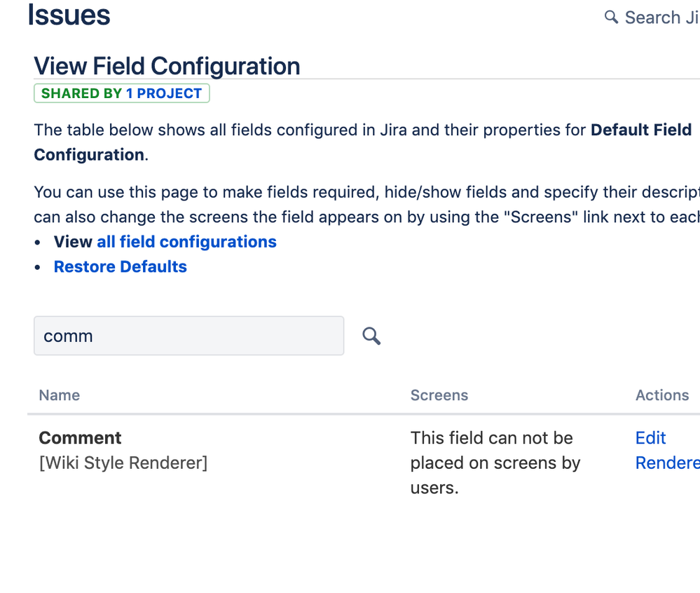This screenshot has height=593, width=700.
Task: Click the Comment row in the fields table
Action: pyautogui.click(x=280, y=463)
